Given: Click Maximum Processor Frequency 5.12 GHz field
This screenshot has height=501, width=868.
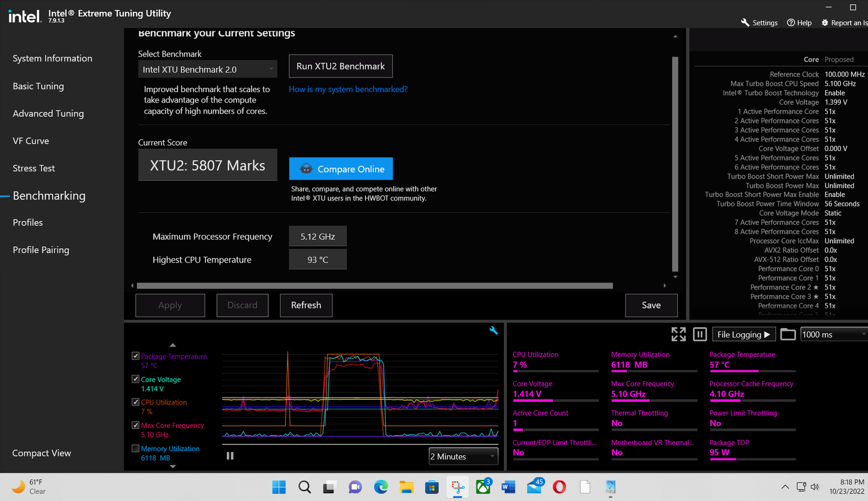Looking at the screenshot, I should 318,237.
